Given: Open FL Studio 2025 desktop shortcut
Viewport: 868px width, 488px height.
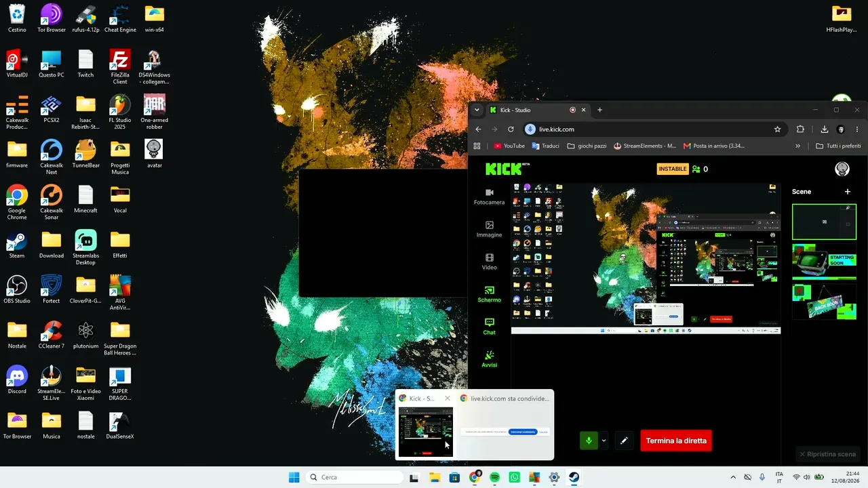Looking at the screenshot, I should point(120,110).
